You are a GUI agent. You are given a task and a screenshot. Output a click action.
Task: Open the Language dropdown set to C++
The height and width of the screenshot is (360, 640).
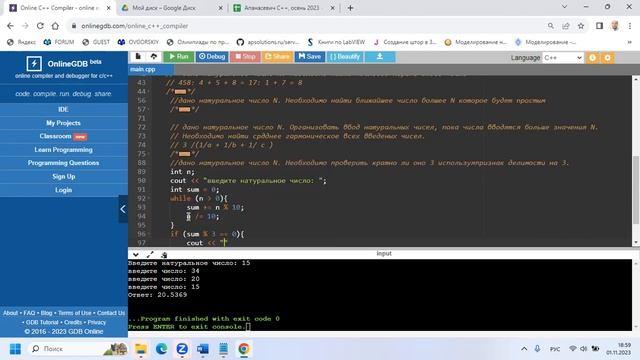[563, 58]
